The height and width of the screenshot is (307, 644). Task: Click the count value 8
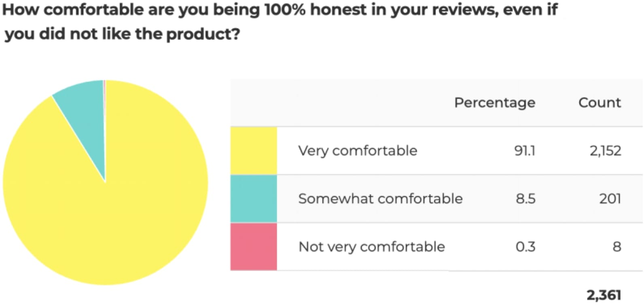coord(616,247)
